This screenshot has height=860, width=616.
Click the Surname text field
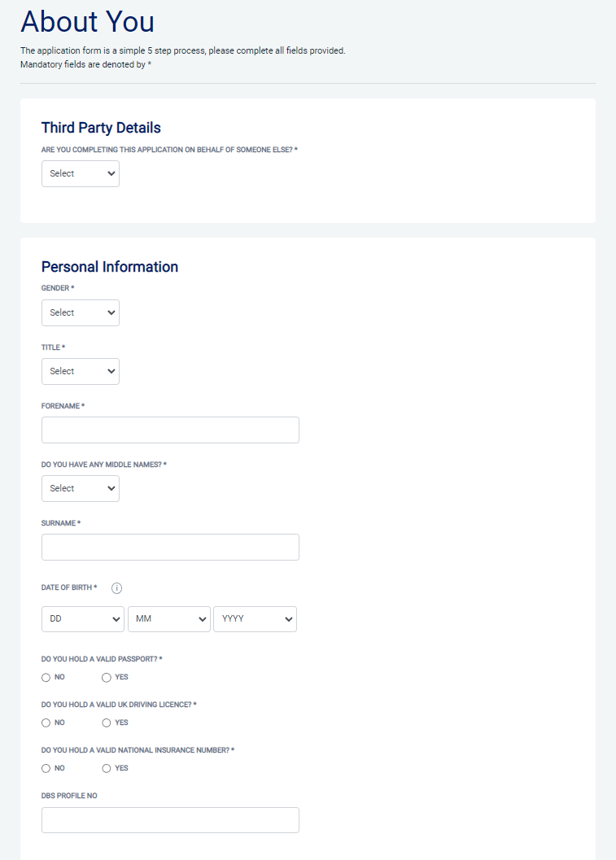[170, 547]
